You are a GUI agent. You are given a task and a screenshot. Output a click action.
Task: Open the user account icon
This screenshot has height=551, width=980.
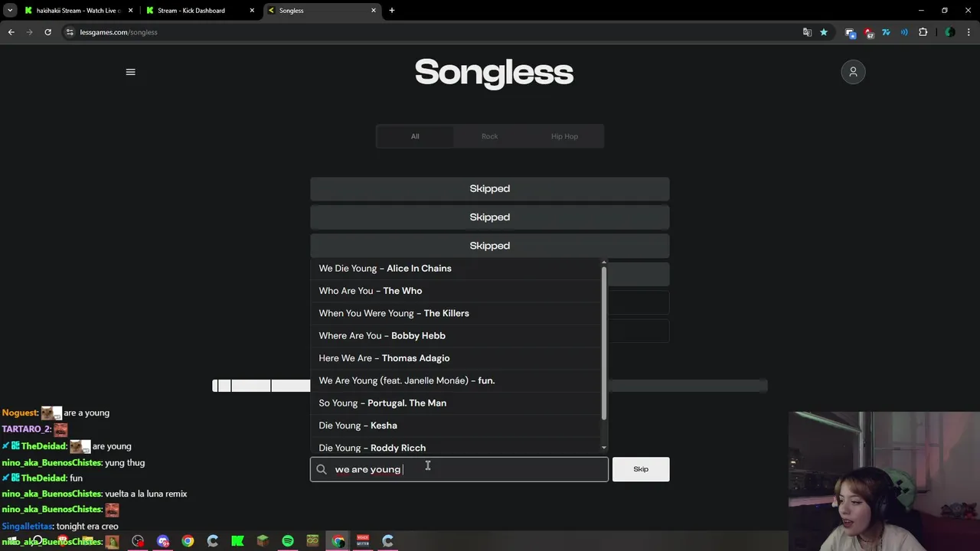pyautogui.click(x=853, y=72)
